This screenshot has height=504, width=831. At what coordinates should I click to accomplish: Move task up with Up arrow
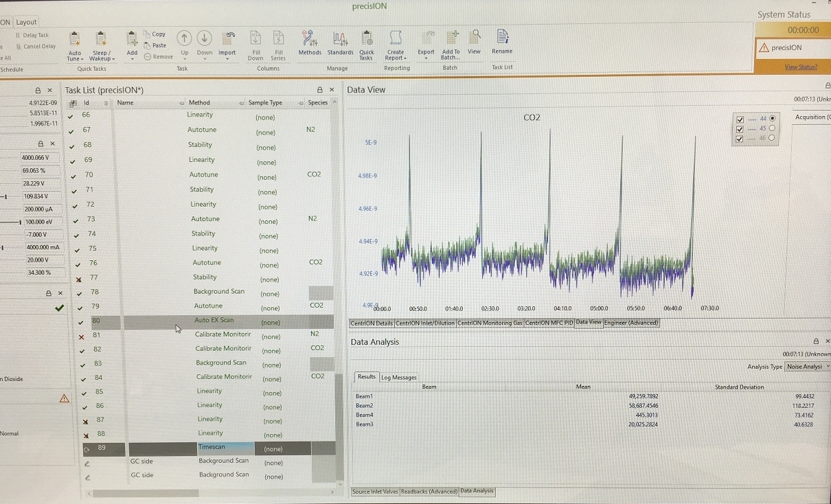coord(184,40)
